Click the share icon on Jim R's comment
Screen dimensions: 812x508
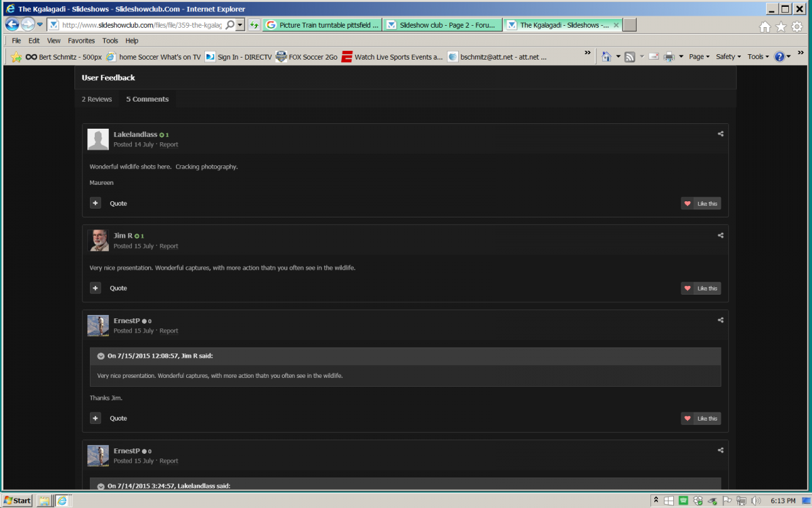point(721,236)
